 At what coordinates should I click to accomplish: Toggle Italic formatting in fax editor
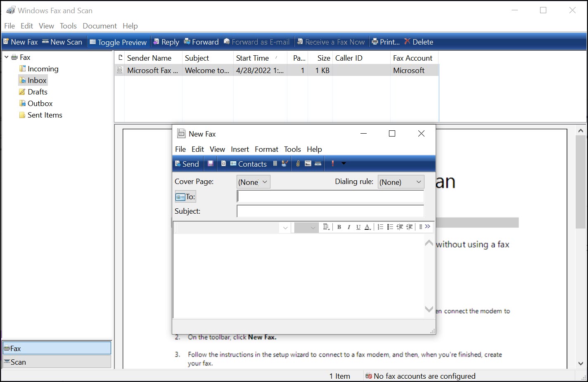pos(349,227)
